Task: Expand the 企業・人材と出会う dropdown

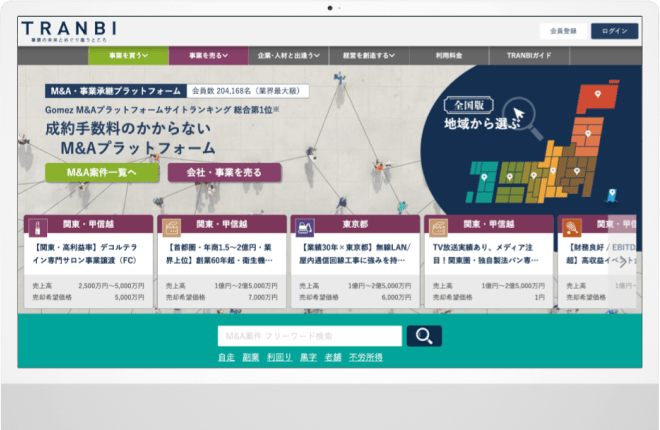Action: pyautogui.click(x=286, y=56)
